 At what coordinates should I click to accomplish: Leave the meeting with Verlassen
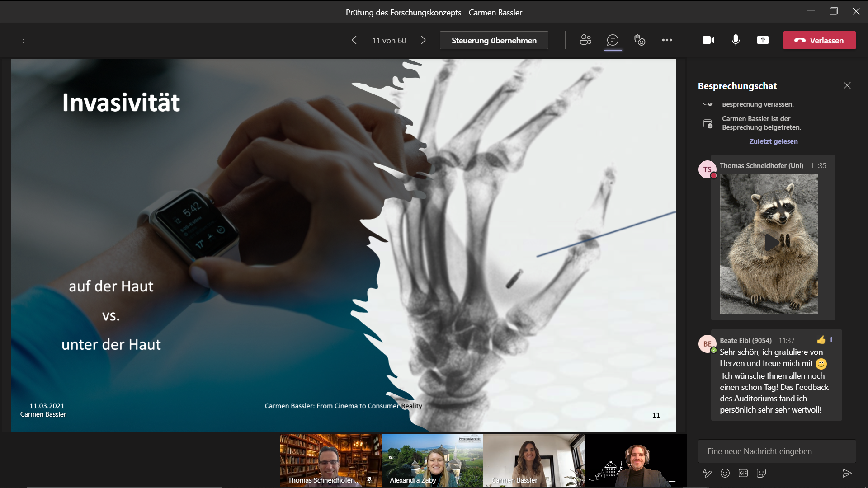[819, 40]
